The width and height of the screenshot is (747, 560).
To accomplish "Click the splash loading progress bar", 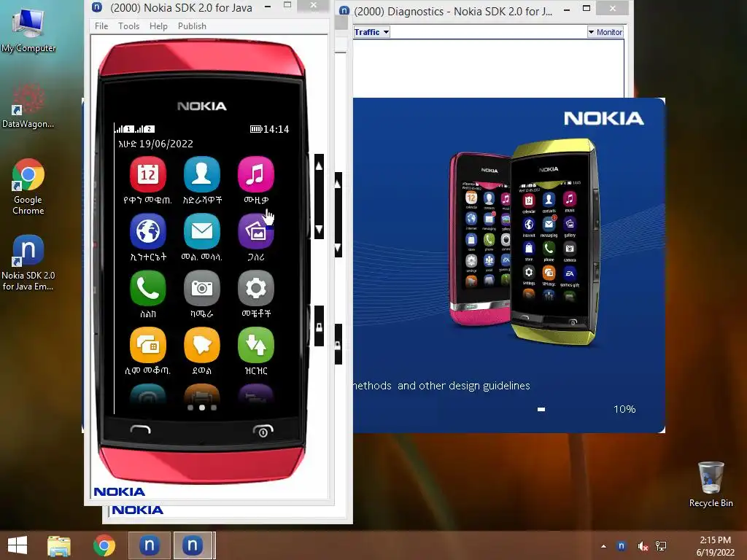I will (x=541, y=409).
